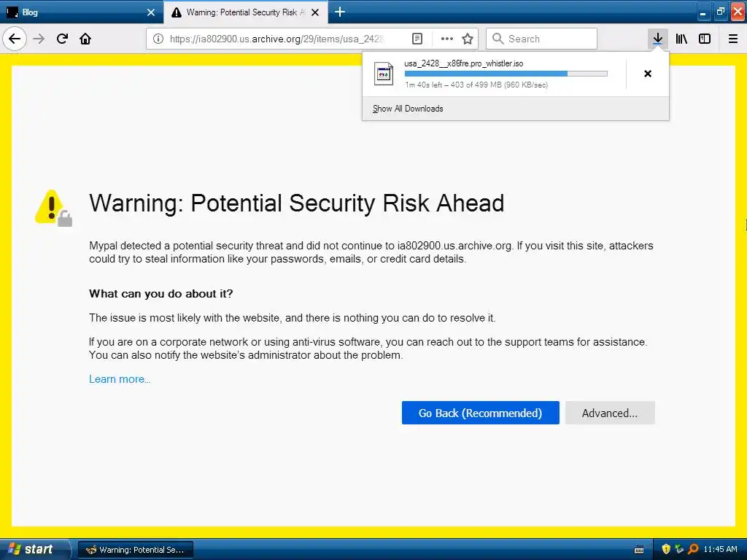This screenshot has height=560, width=747.
Task: Follow the Learn more link
Action: click(x=120, y=379)
